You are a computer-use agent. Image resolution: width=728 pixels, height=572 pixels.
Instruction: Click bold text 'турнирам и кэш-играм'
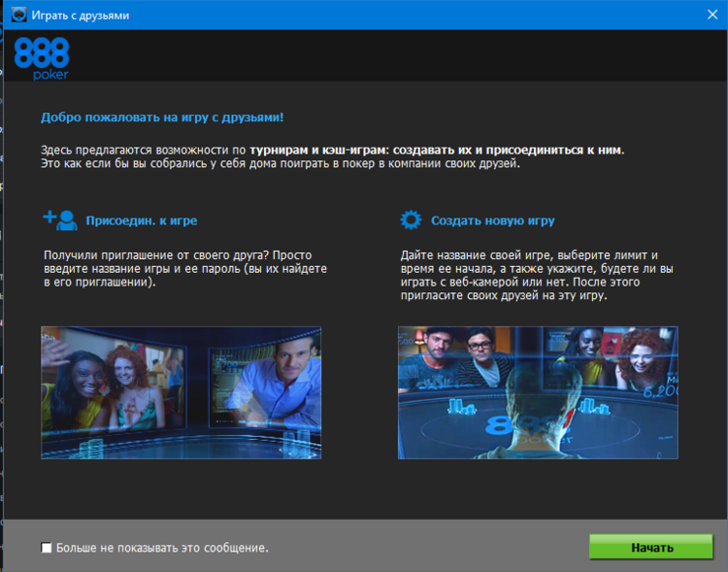317,151
